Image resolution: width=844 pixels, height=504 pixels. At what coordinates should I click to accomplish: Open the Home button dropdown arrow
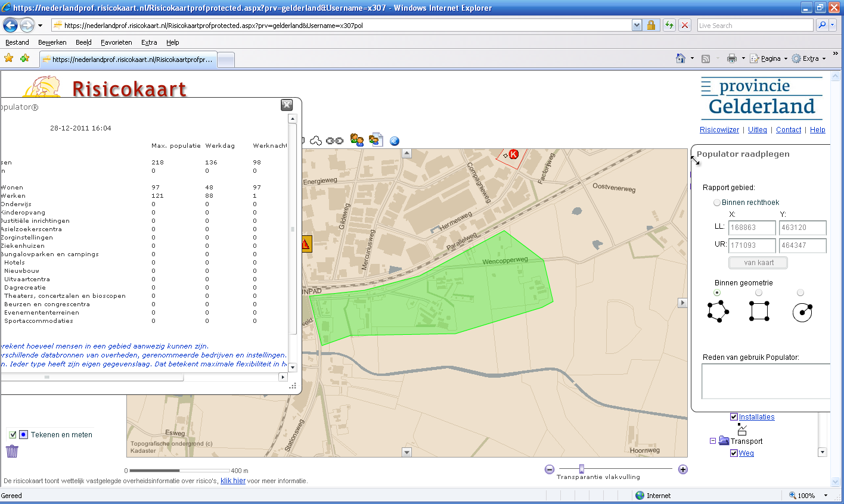pos(692,58)
